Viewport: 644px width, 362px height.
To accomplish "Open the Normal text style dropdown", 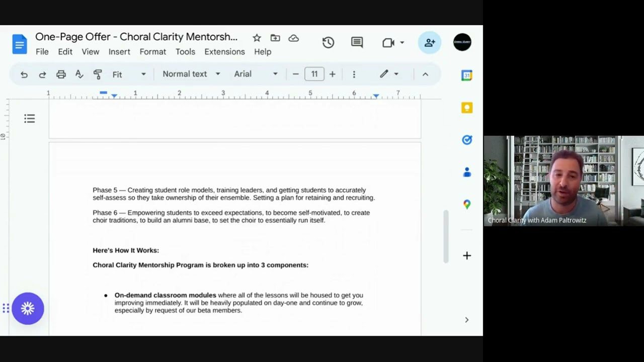I will [191, 74].
